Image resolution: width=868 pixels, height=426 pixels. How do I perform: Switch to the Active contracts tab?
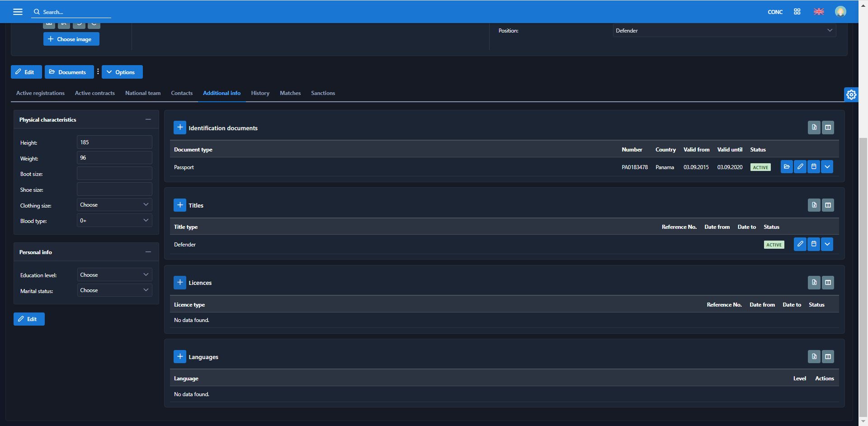pyautogui.click(x=94, y=93)
